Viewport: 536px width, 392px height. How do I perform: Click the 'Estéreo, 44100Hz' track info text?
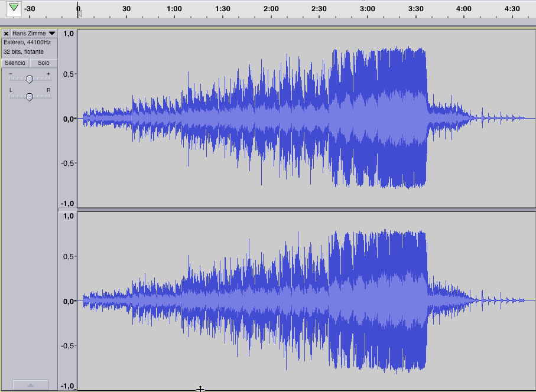pos(27,43)
